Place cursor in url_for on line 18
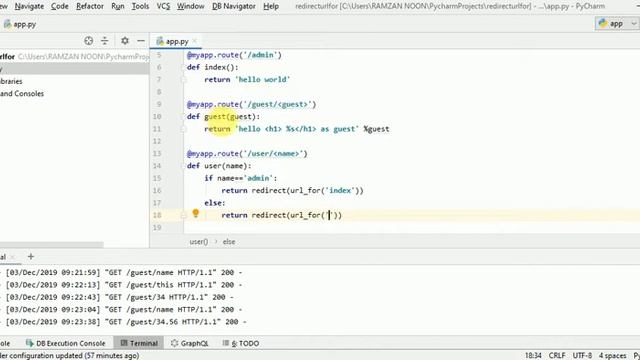This screenshot has width=640, height=360. point(305,215)
